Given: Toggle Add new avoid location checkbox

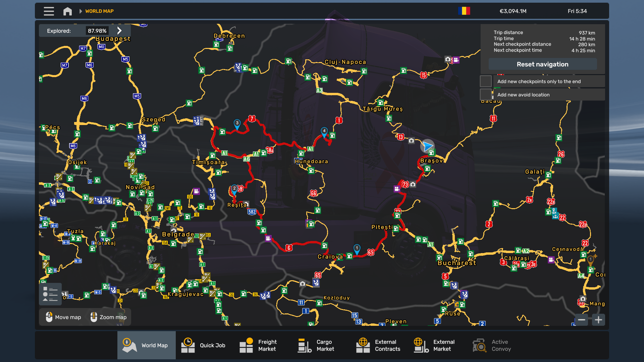Looking at the screenshot, I should point(486,95).
